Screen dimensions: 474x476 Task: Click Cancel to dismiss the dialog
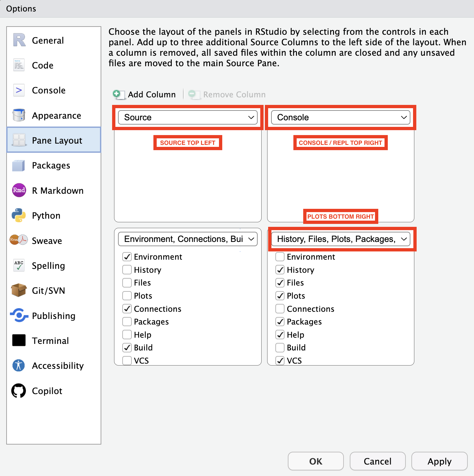pos(377,461)
